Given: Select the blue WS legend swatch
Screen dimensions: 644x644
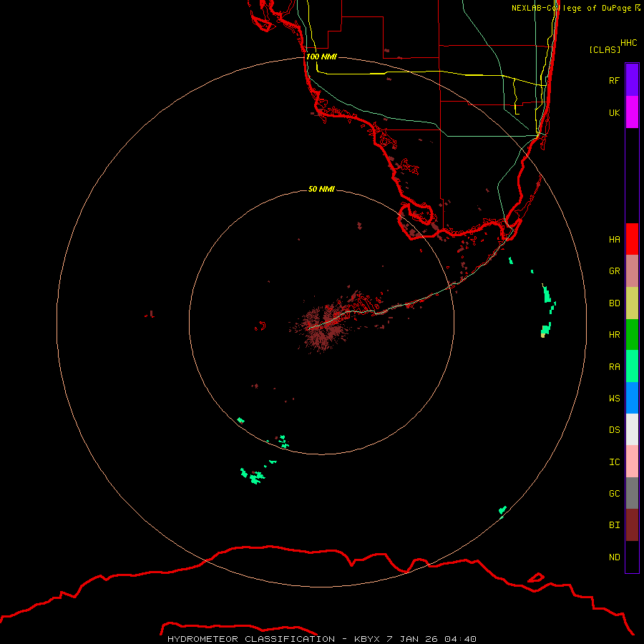Looking at the screenshot, I should pyautogui.click(x=632, y=398).
